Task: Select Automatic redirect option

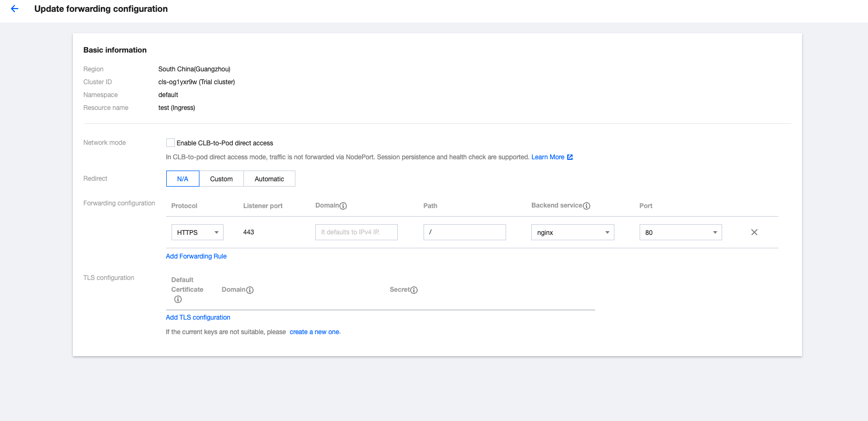Action: click(269, 179)
